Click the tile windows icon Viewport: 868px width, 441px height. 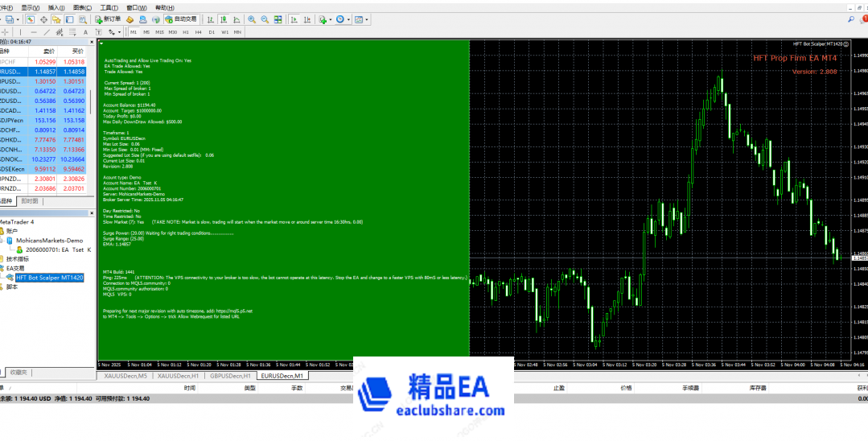278,19
